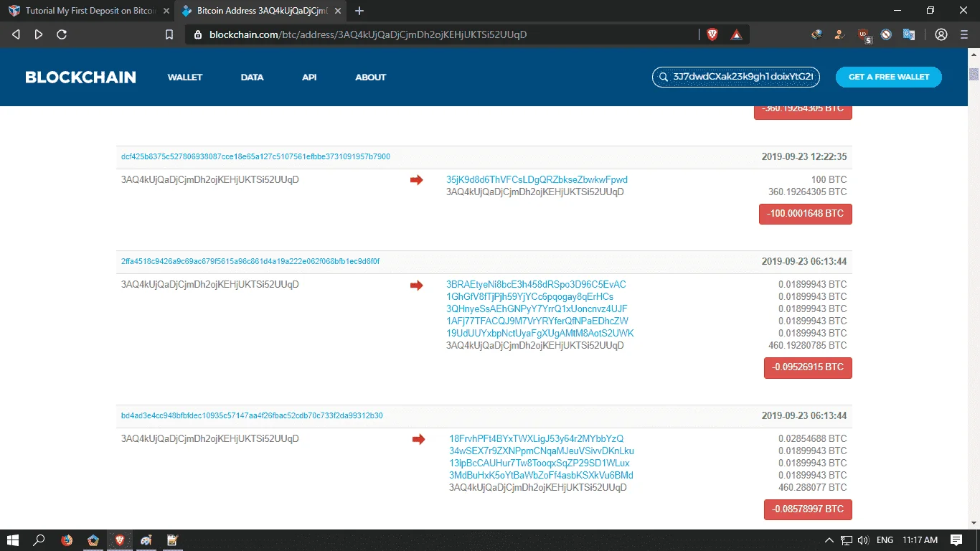Open address 3MdBuHxK5oYtBaWbZoFf4asbKSXkVu6BMd

click(541, 476)
